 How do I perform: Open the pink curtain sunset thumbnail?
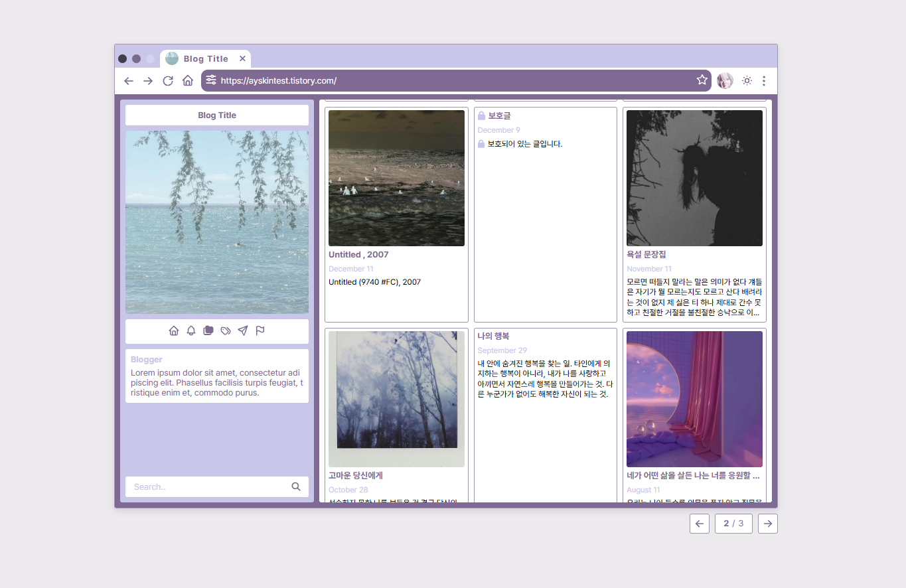(694, 399)
